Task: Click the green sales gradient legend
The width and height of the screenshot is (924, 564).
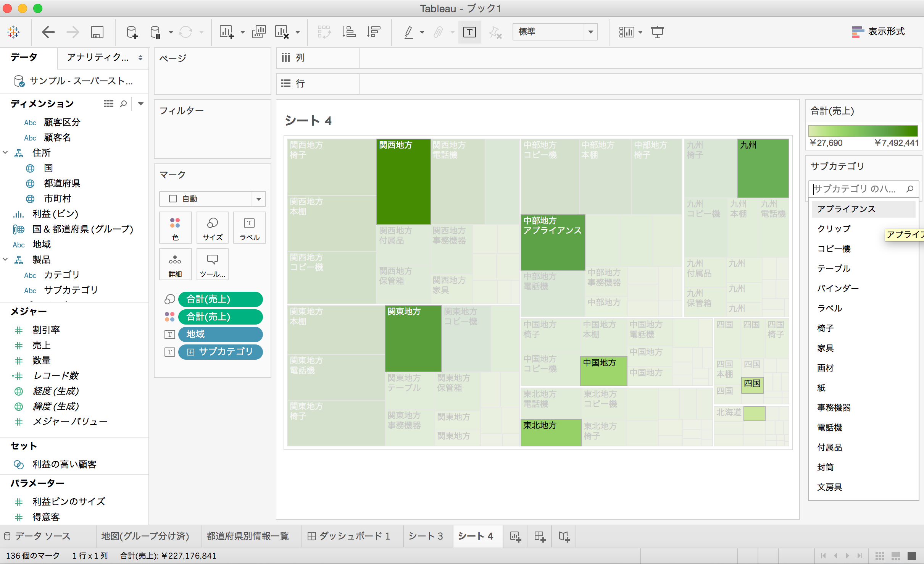Action: [x=863, y=131]
